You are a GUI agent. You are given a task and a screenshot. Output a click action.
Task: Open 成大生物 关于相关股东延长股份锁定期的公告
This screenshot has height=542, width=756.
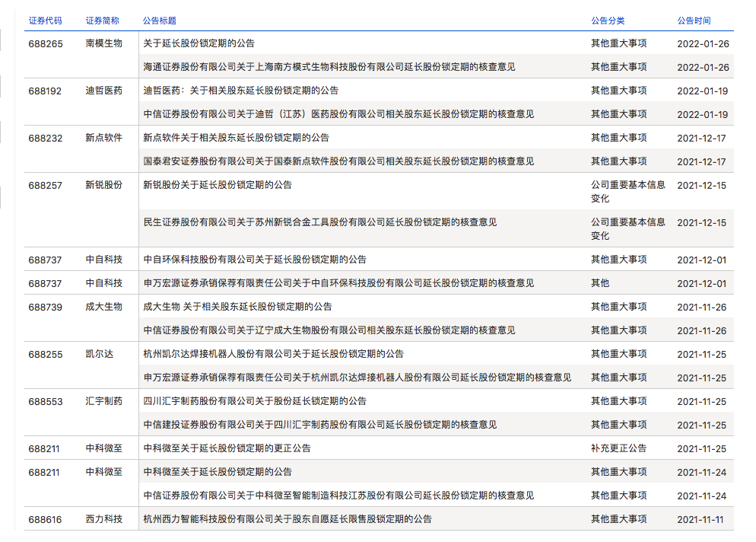pyautogui.click(x=238, y=307)
